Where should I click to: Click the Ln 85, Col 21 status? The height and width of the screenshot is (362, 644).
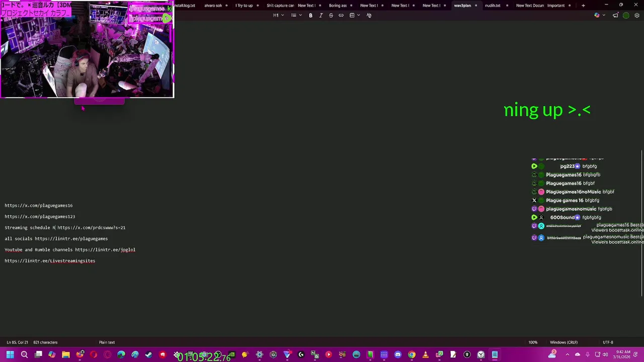coord(17,342)
